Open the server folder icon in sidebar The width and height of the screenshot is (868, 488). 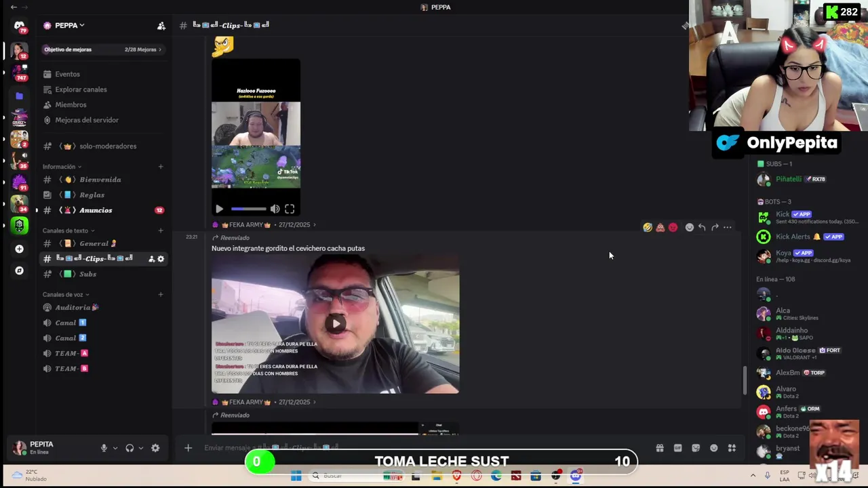coord(19,96)
